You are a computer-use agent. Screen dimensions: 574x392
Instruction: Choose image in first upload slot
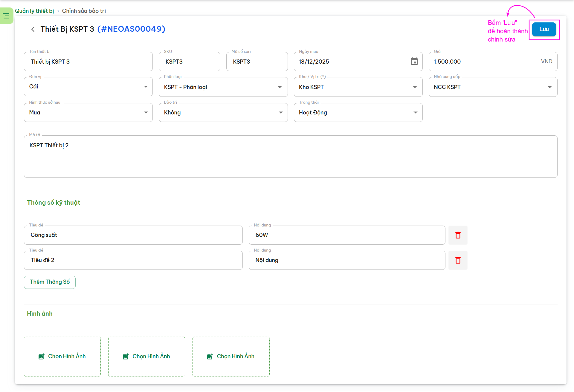pyautogui.click(x=62, y=356)
